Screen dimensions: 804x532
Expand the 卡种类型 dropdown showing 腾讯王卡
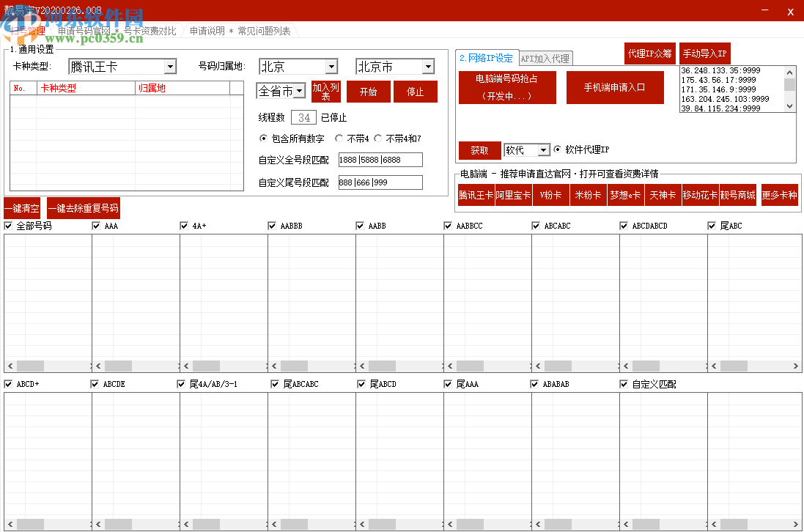[169, 67]
